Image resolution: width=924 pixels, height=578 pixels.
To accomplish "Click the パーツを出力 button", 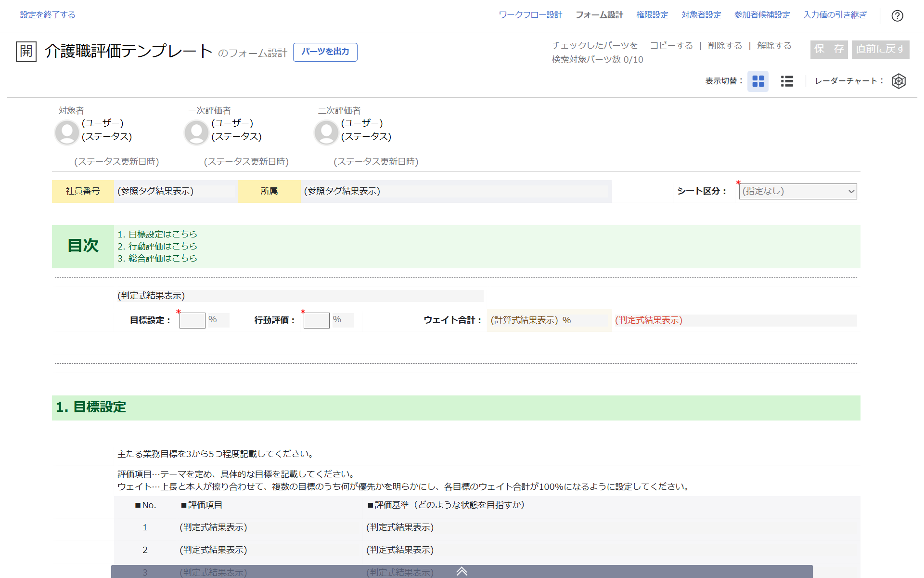I will point(325,52).
